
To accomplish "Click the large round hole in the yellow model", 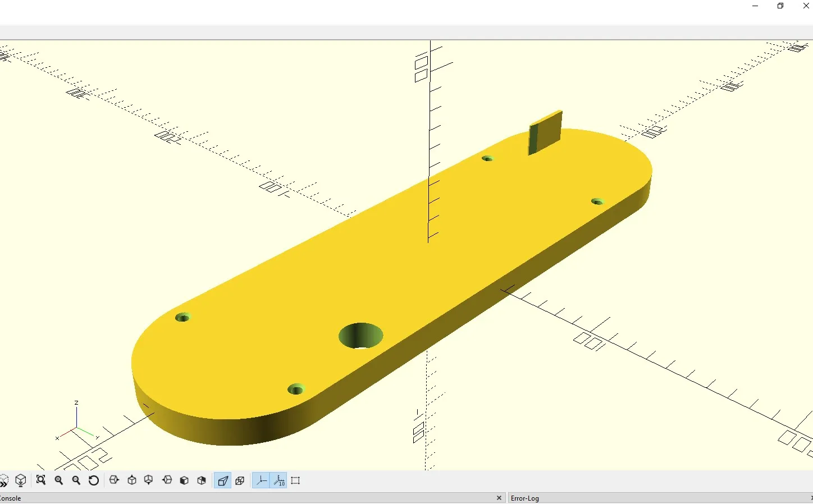I will (x=361, y=336).
